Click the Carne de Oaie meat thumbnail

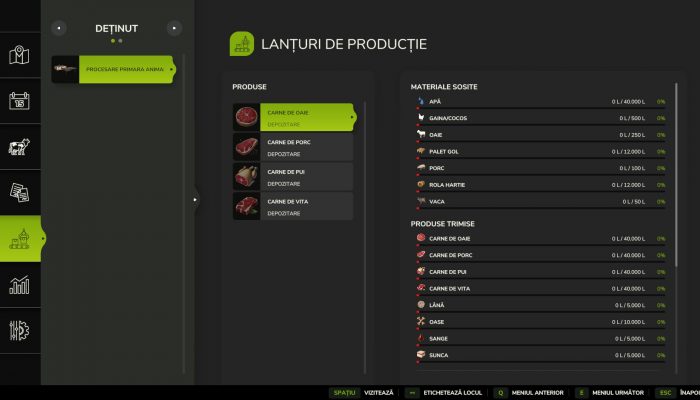(246, 117)
